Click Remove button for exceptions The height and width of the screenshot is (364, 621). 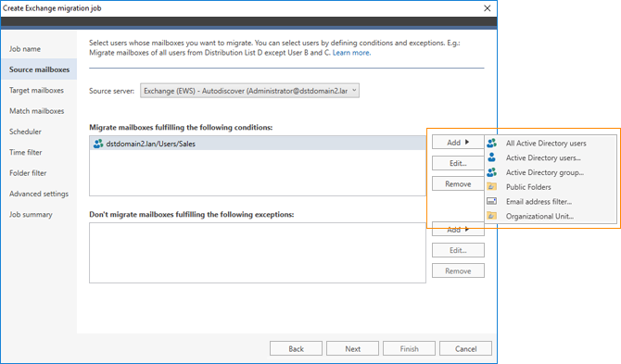(x=458, y=271)
